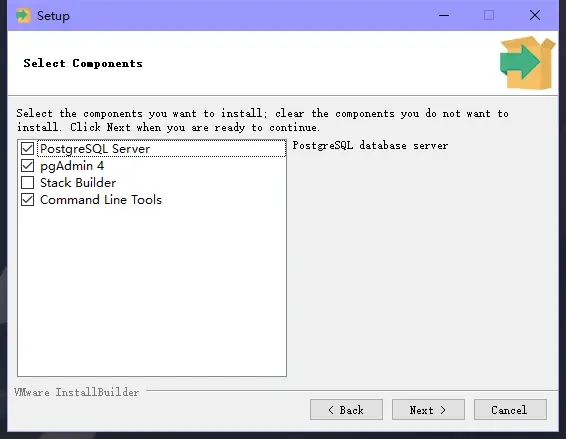Click the Select Components heading
This screenshot has height=439, width=566.
click(x=83, y=63)
